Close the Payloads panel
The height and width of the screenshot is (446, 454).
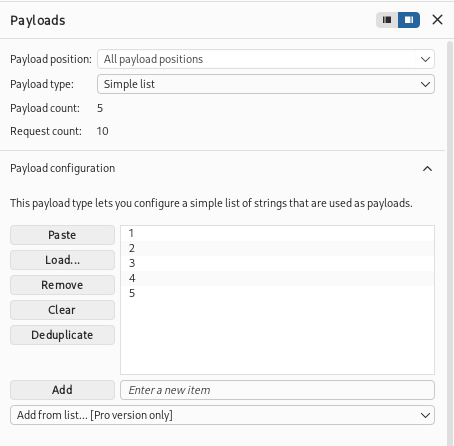point(437,20)
